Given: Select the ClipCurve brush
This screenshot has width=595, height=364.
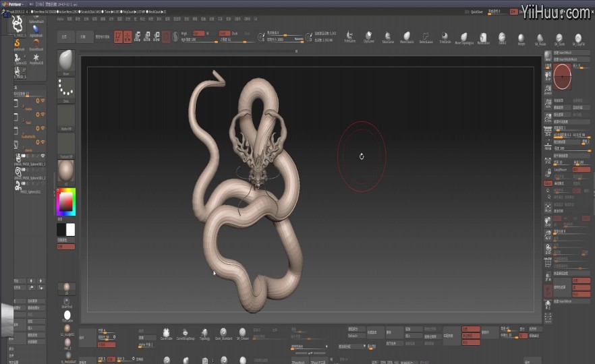Looking at the screenshot, I should point(368,37).
